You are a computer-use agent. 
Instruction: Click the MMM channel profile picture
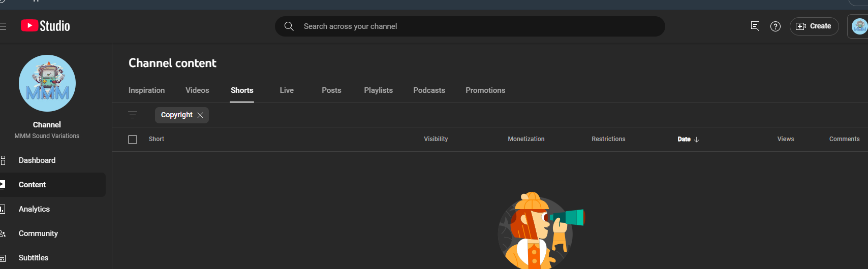pos(47,83)
